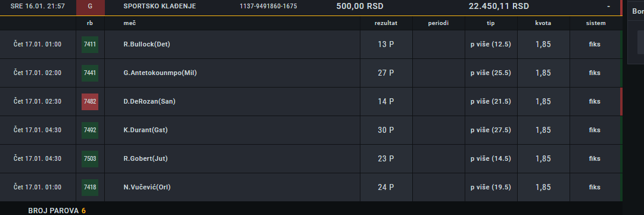Viewport: 644px width, 215px height.
Task: Click the 'meč' column header
Action: click(129, 23)
